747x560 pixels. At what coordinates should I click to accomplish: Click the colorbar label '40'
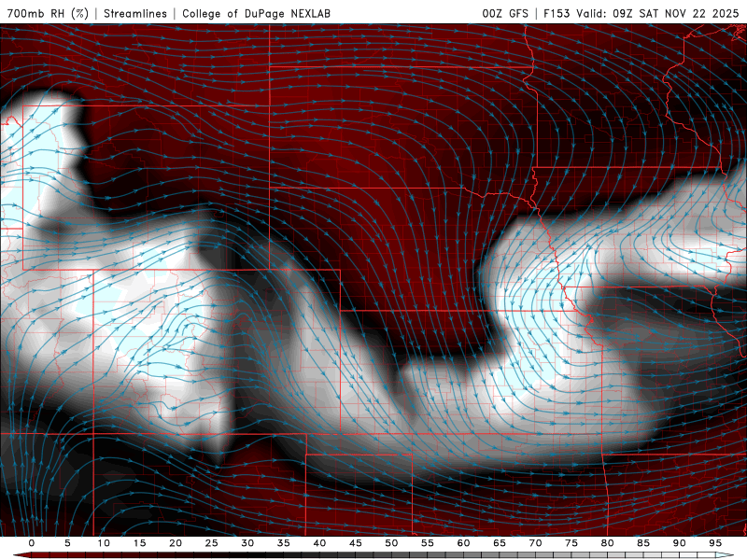tap(319, 543)
